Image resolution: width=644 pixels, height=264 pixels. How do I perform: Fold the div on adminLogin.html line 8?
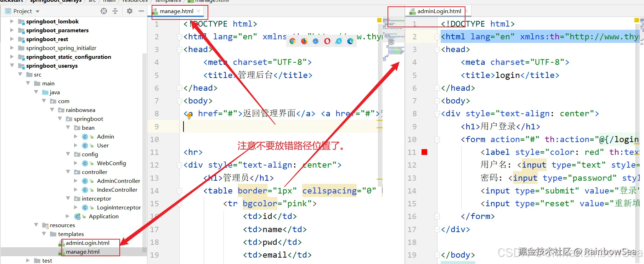[437, 114]
